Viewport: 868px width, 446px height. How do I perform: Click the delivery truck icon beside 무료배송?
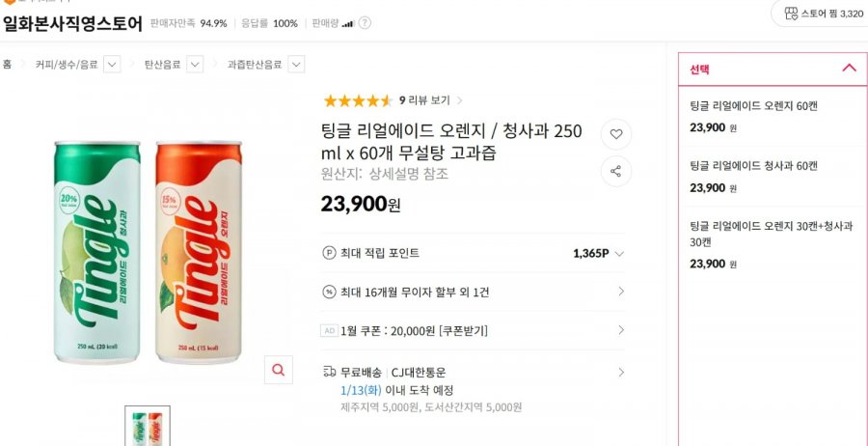pos(329,372)
